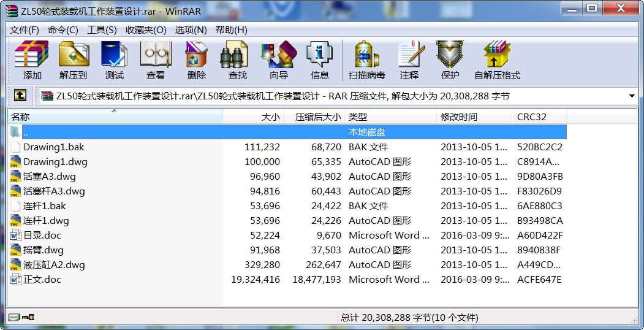Click the 解压到 (Extract to) toolbar icon

tap(74, 54)
